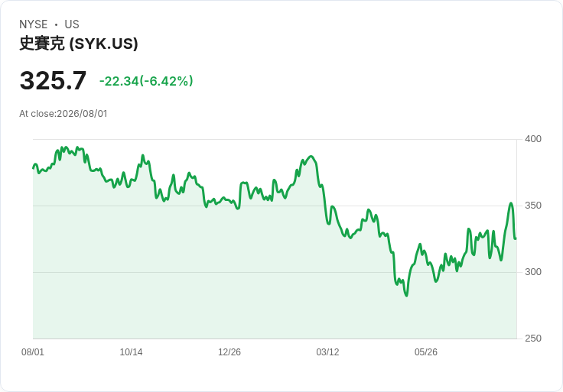Click the shaded area beneath the price line
Screen dimensions: 563x392
click(x=275, y=287)
